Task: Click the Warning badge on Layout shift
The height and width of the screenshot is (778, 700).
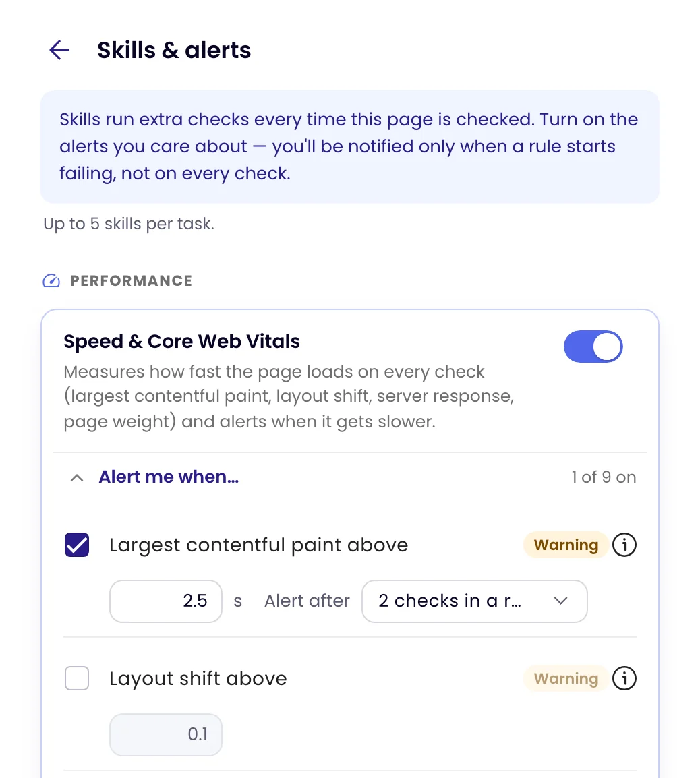Action: click(566, 678)
